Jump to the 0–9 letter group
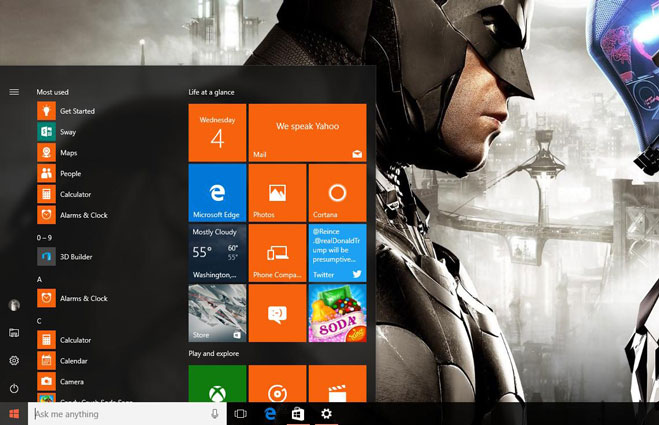The height and width of the screenshot is (425, 659). pos(44,238)
